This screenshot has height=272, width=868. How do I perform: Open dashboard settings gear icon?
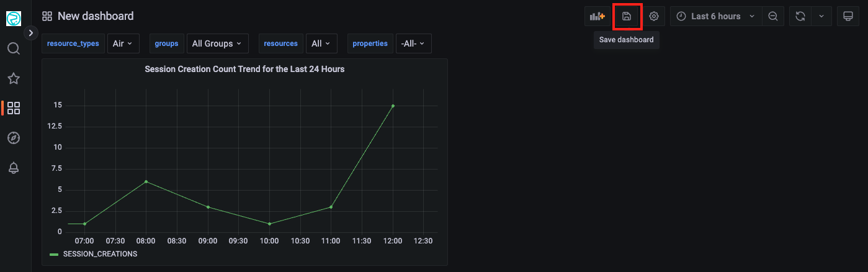654,16
